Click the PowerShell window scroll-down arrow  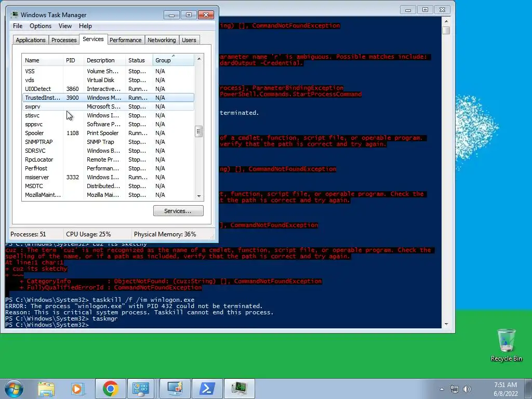446,324
